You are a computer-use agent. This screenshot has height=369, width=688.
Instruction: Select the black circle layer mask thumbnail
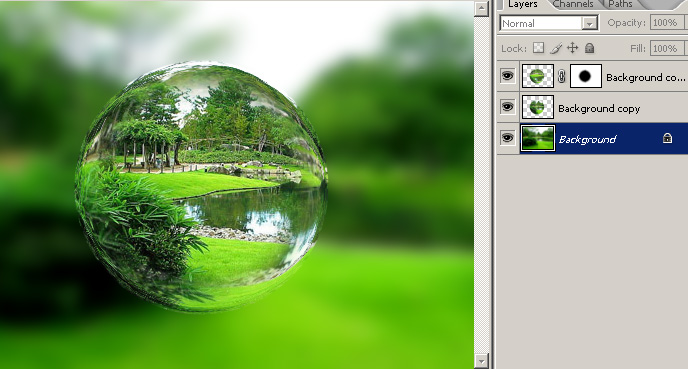[x=585, y=76]
